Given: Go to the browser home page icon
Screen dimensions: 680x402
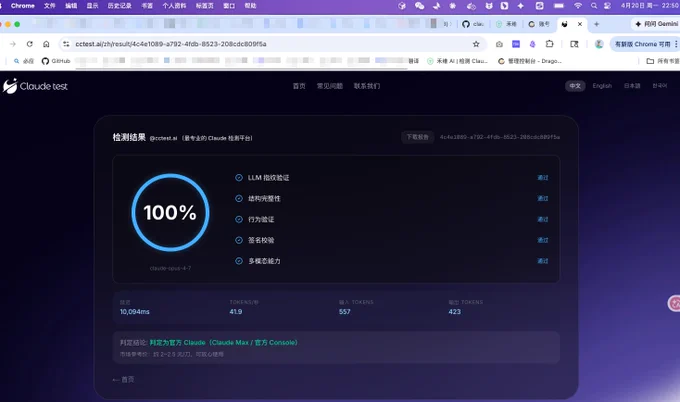Looking at the screenshot, I should pos(46,44).
